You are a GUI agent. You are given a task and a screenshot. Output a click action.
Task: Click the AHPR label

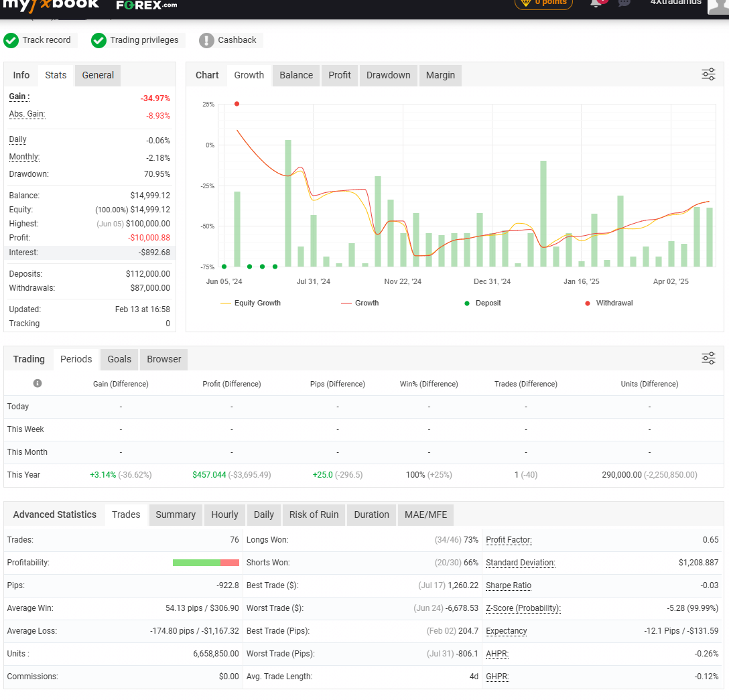pos(497,654)
